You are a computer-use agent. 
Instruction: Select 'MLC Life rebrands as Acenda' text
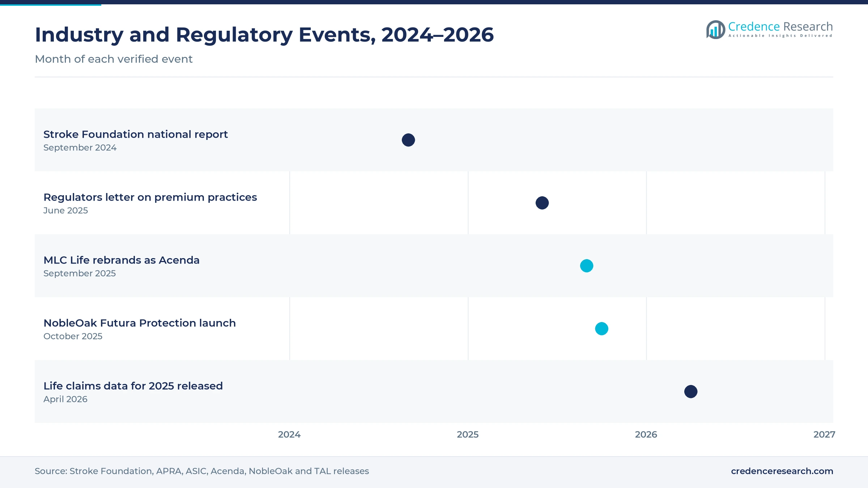[x=122, y=260]
